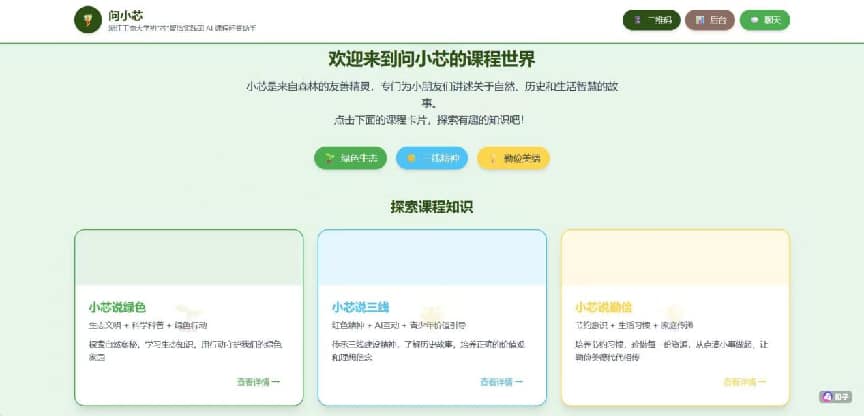This screenshot has height=416, width=864.
Task: Click the 探索课程知识 section heading
Action: [x=432, y=207]
